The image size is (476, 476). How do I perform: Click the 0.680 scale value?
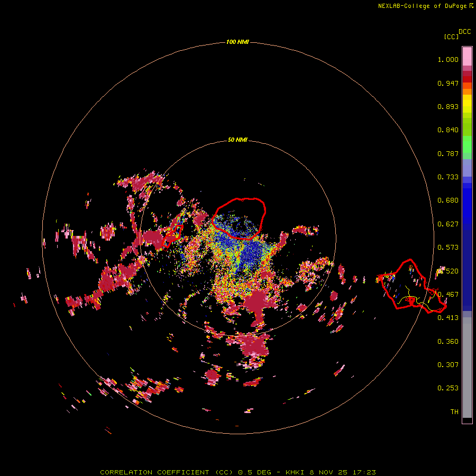[x=448, y=200]
